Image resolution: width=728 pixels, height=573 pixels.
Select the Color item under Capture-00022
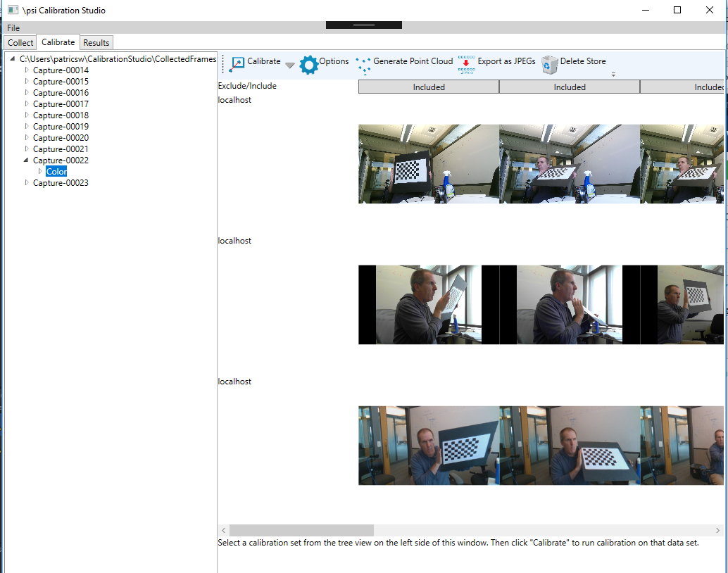click(56, 171)
